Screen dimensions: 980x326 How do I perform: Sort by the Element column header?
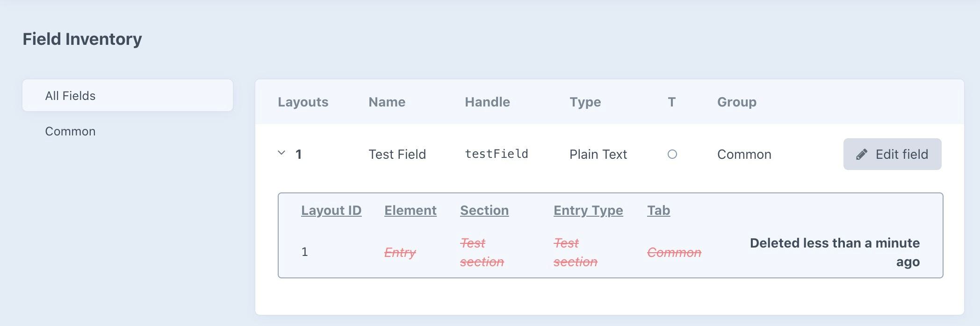tap(410, 210)
